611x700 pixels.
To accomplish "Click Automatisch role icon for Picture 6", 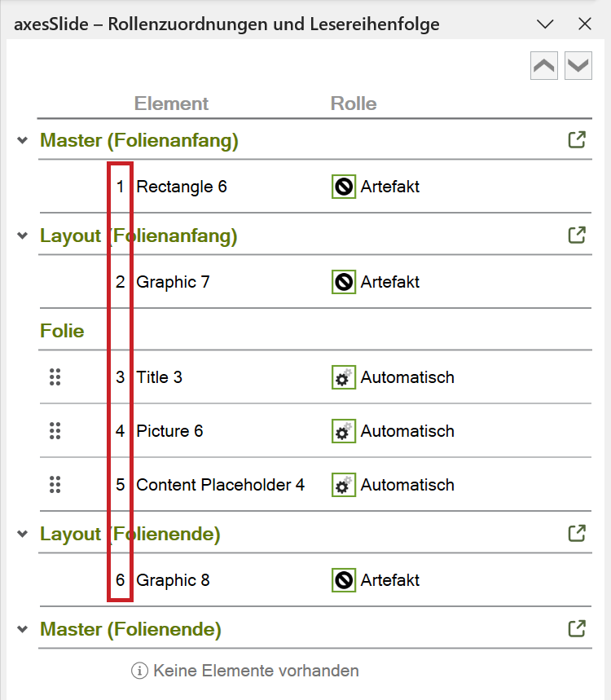I will click(x=344, y=431).
